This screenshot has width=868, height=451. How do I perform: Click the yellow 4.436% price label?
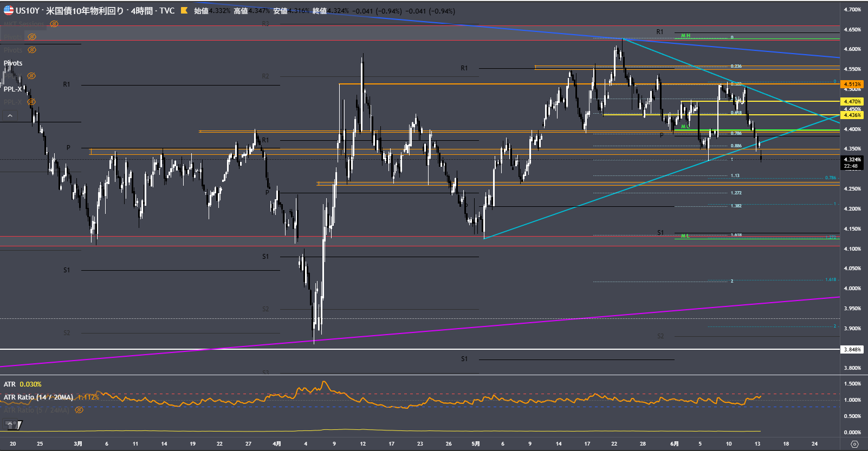point(852,115)
